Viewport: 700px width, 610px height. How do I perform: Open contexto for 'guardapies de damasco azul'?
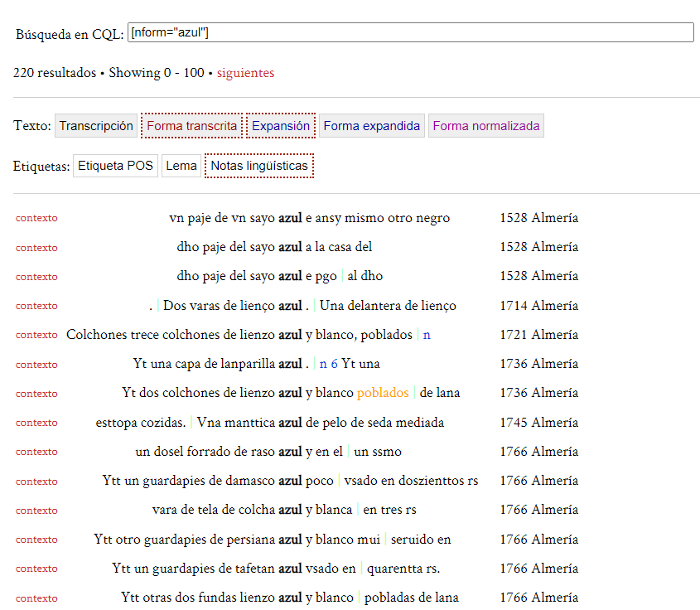pyautogui.click(x=36, y=482)
